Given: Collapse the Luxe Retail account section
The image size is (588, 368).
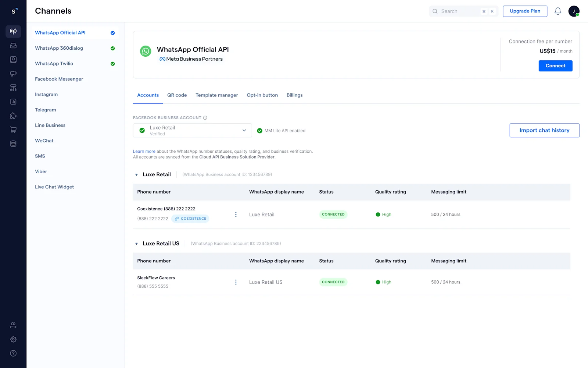Looking at the screenshot, I should click(x=136, y=175).
